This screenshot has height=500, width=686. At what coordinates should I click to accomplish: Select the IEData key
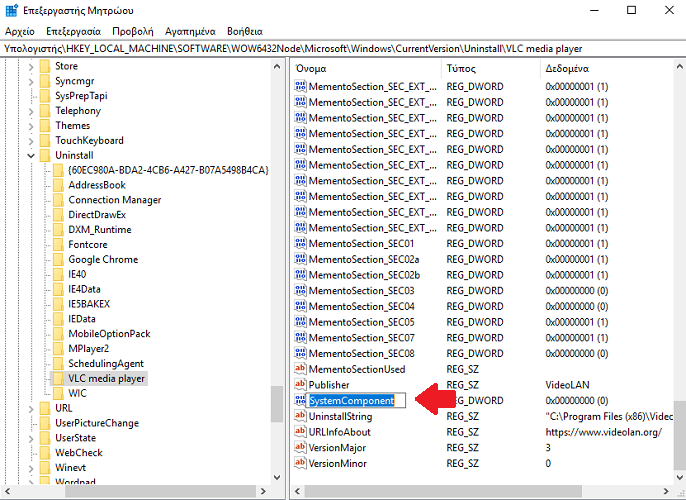click(x=82, y=319)
